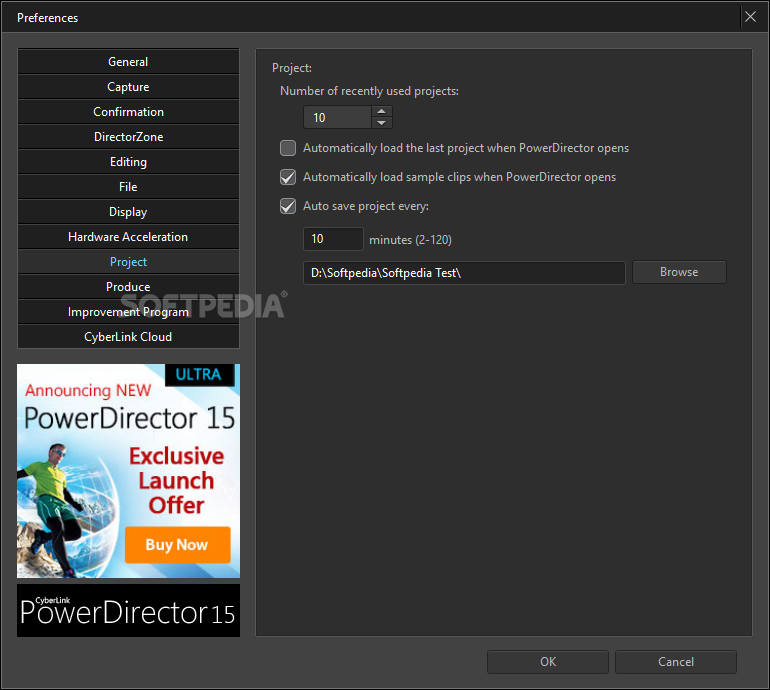The width and height of the screenshot is (770, 690).
Task: Click the auto save minutes field
Action: pos(333,239)
